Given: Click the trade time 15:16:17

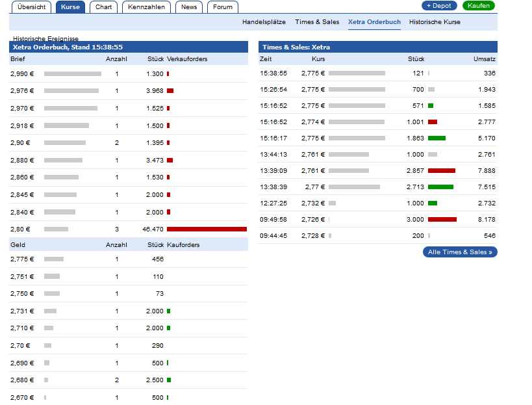Looking at the screenshot, I should [273, 138].
